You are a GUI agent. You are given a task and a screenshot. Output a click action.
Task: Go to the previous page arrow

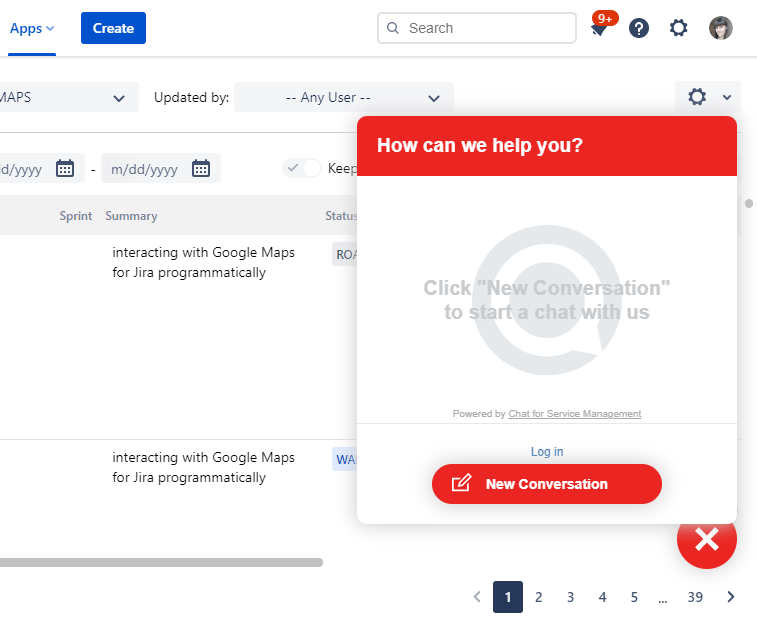tap(477, 597)
